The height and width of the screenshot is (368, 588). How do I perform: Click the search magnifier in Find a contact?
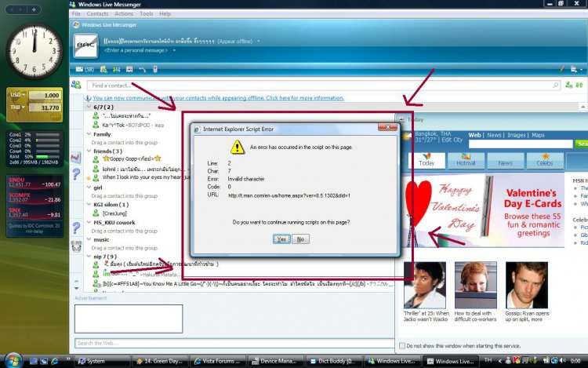(x=555, y=86)
